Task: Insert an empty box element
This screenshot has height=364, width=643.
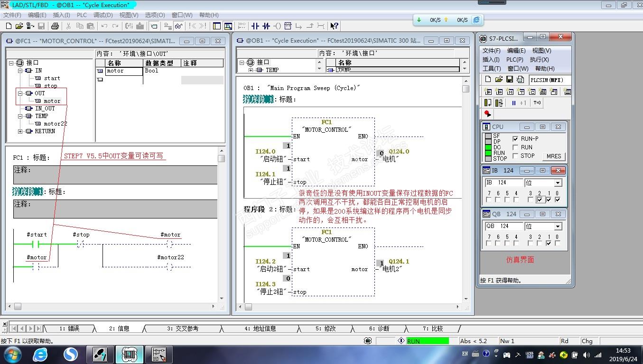Action: (x=288, y=26)
